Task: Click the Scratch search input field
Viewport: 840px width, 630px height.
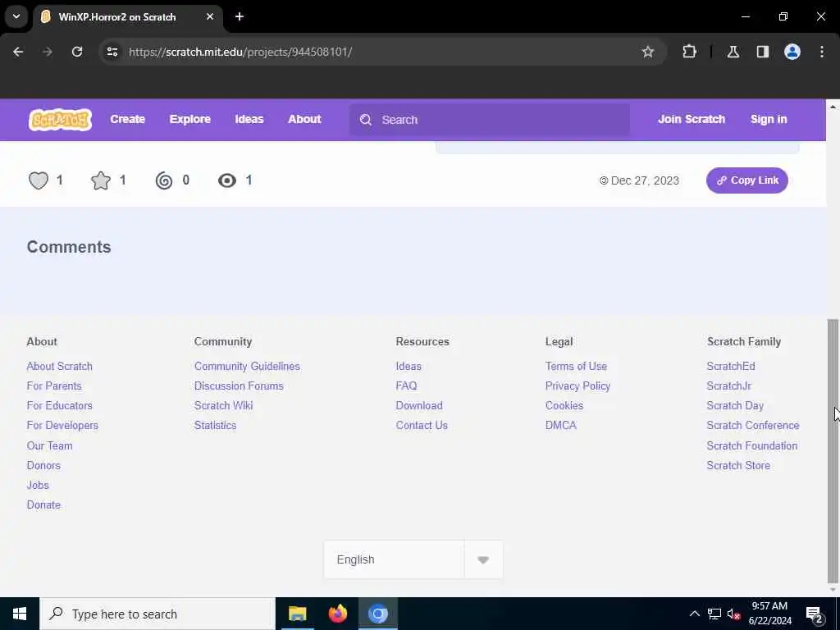Action: point(489,120)
